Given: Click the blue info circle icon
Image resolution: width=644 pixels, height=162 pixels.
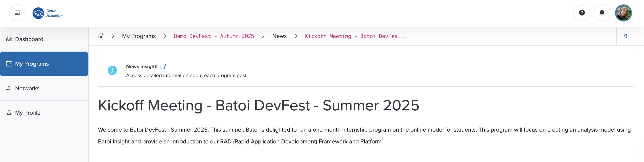Looking at the screenshot, I should pos(112,70).
